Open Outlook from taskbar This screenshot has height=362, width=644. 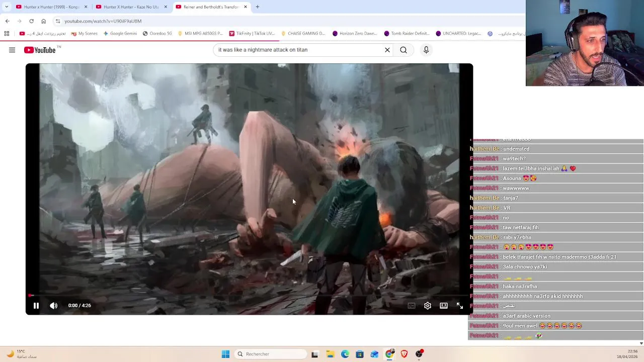click(x=374, y=354)
